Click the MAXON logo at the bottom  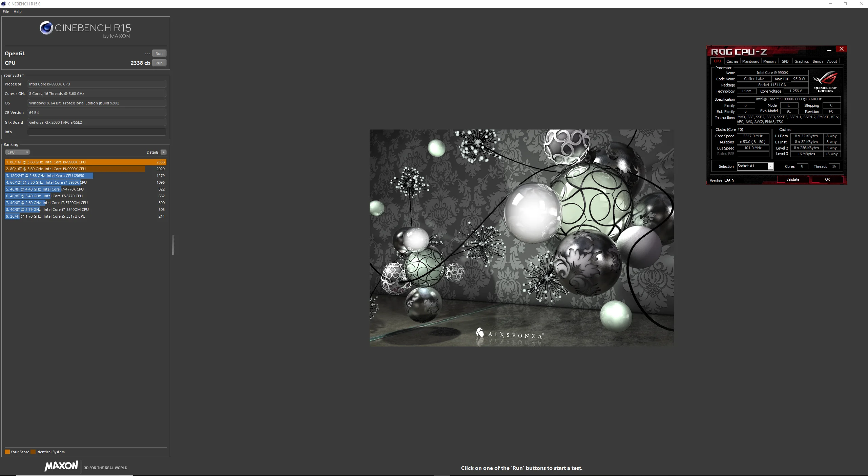pyautogui.click(x=61, y=466)
